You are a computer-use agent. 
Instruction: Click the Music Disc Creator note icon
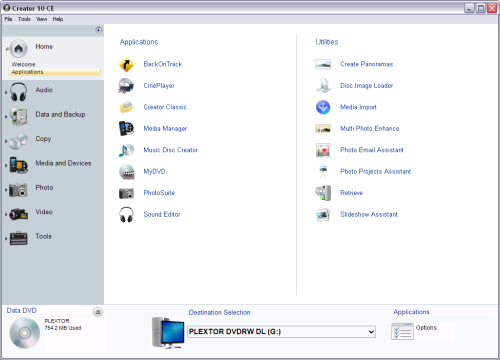pyautogui.click(x=126, y=150)
